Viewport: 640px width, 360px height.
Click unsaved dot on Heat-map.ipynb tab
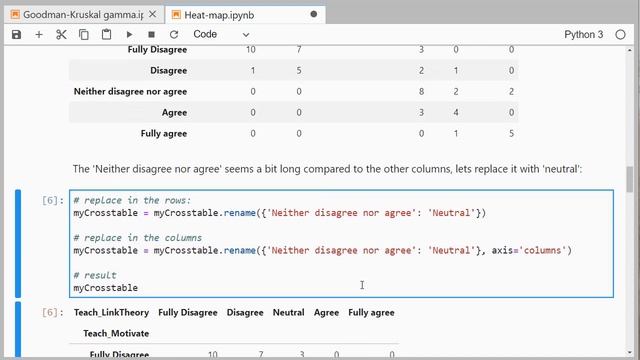pyautogui.click(x=313, y=14)
